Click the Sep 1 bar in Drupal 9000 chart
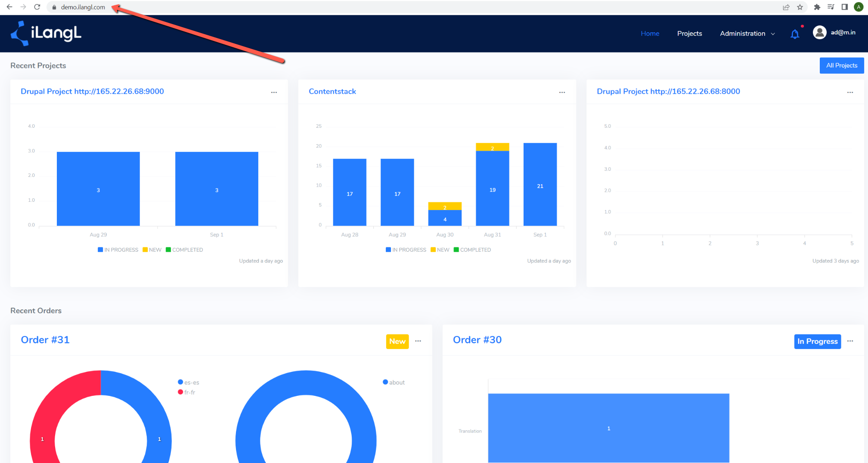 (217, 188)
